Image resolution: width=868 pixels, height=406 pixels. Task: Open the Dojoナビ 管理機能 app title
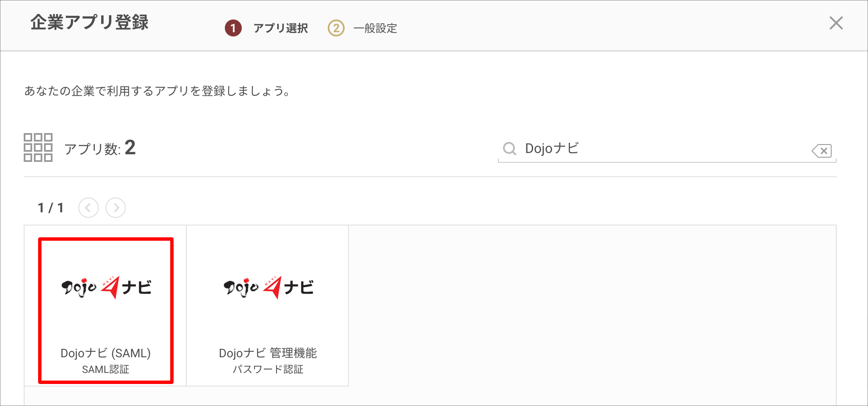coord(268,353)
